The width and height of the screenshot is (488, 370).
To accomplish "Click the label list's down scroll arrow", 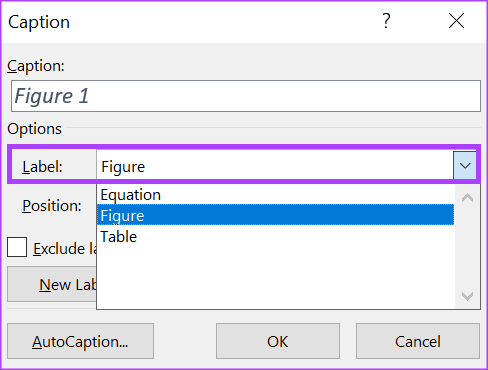I will (x=467, y=296).
